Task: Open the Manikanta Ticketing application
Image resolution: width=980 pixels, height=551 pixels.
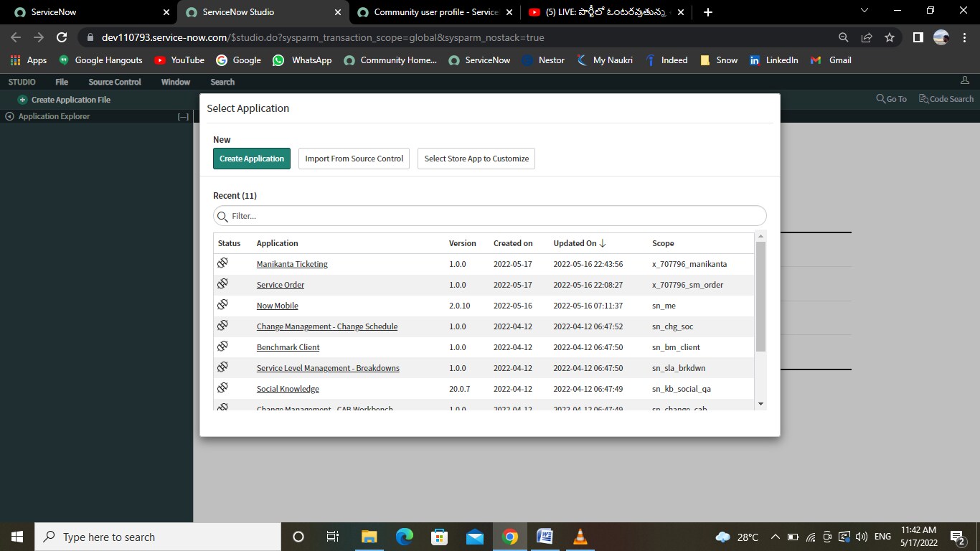Action: [x=292, y=264]
